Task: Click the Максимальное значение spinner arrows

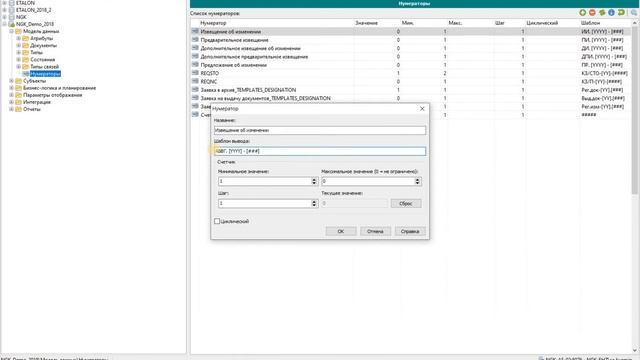Action: click(417, 181)
